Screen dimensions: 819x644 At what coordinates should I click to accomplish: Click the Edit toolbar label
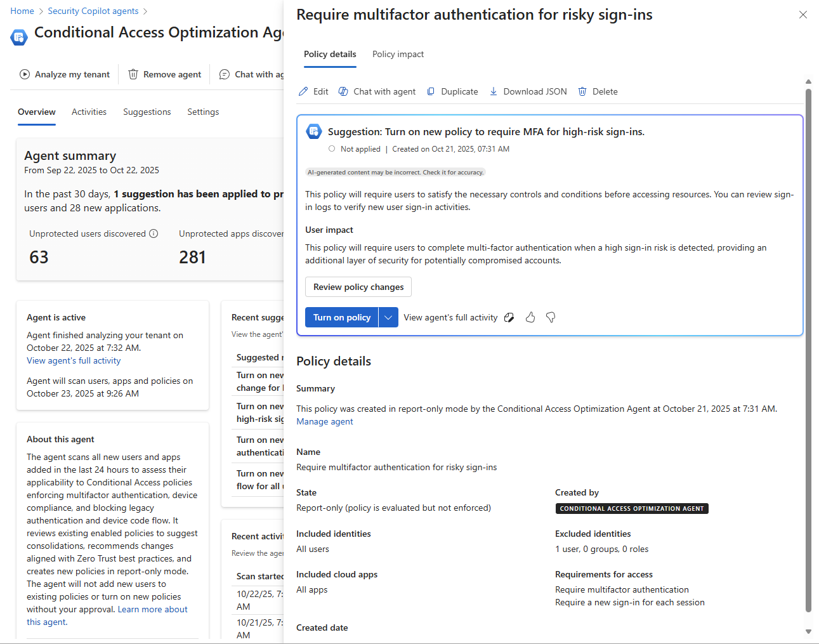321,91
